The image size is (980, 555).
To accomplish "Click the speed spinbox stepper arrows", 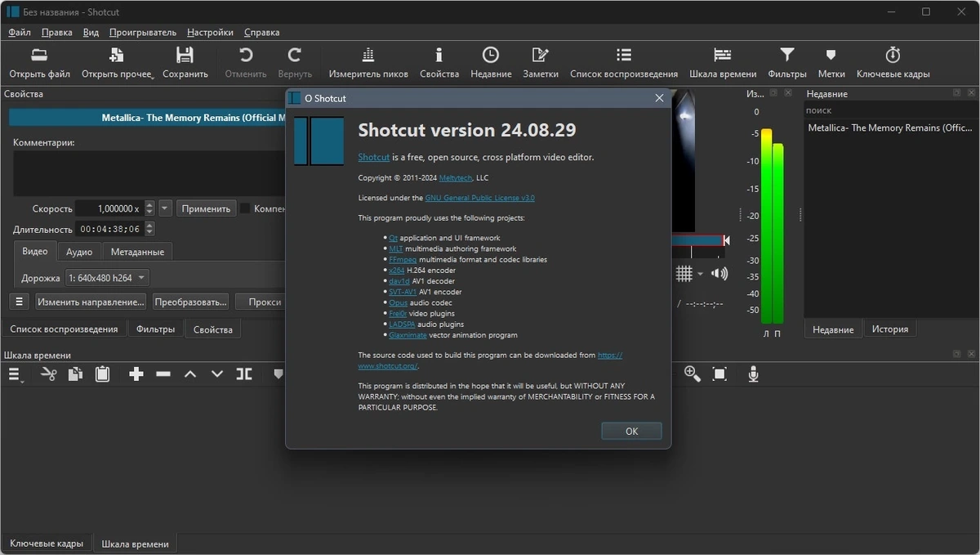I will (x=148, y=208).
